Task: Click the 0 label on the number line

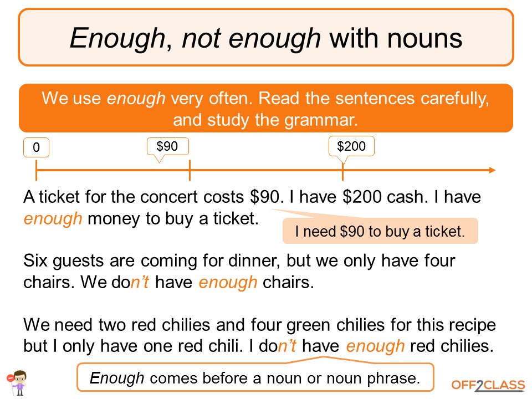Action: tap(37, 147)
